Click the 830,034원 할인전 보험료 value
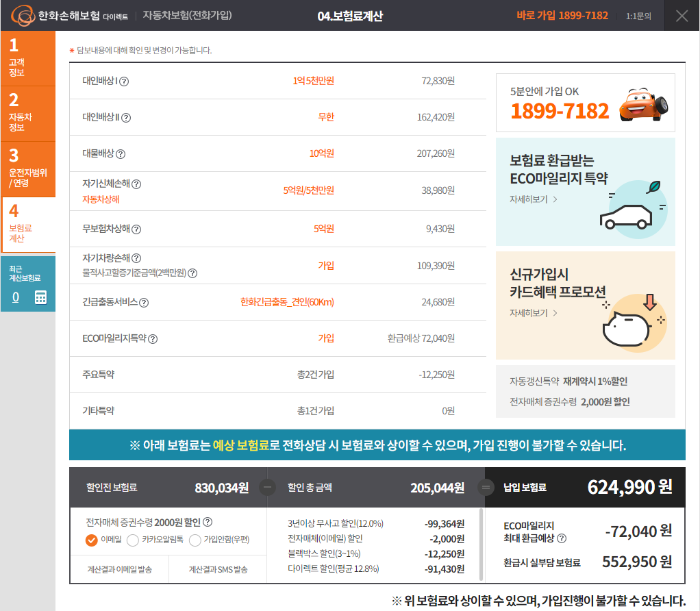Viewport: 700px width, 611px height. (221, 488)
